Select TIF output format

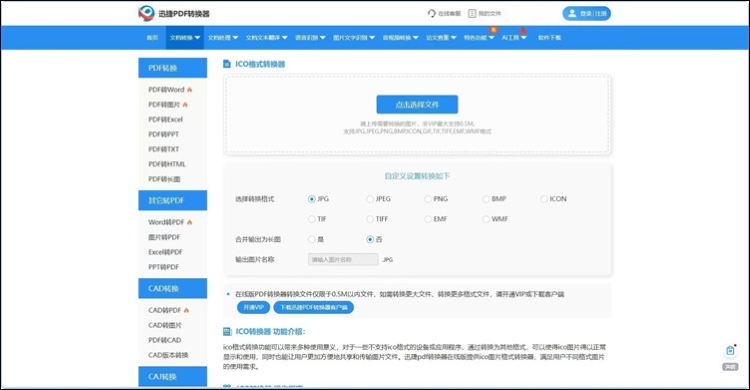(x=312, y=219)
